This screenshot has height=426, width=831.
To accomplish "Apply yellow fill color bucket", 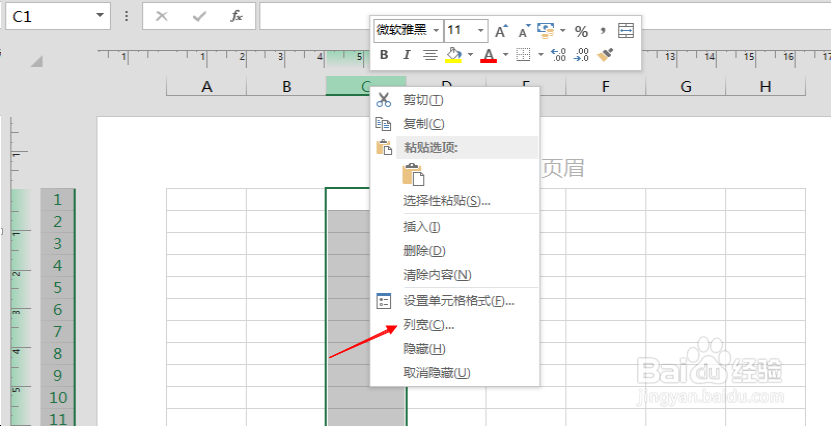I will coord(453,55).
